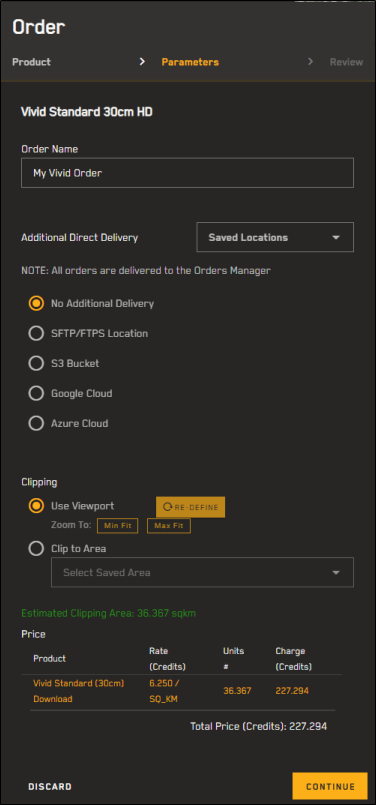Select Google Cloud delivery option
Screen dimensions: 376x805
(x=36, y=394)
